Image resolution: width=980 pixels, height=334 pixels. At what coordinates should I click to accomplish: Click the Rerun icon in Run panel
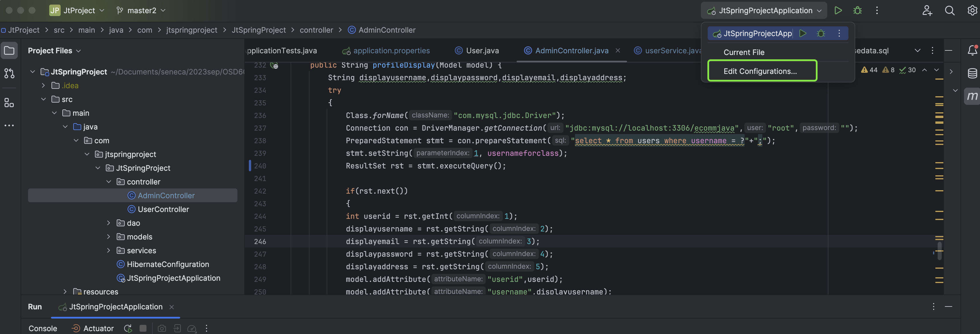(x=128, y=328)
